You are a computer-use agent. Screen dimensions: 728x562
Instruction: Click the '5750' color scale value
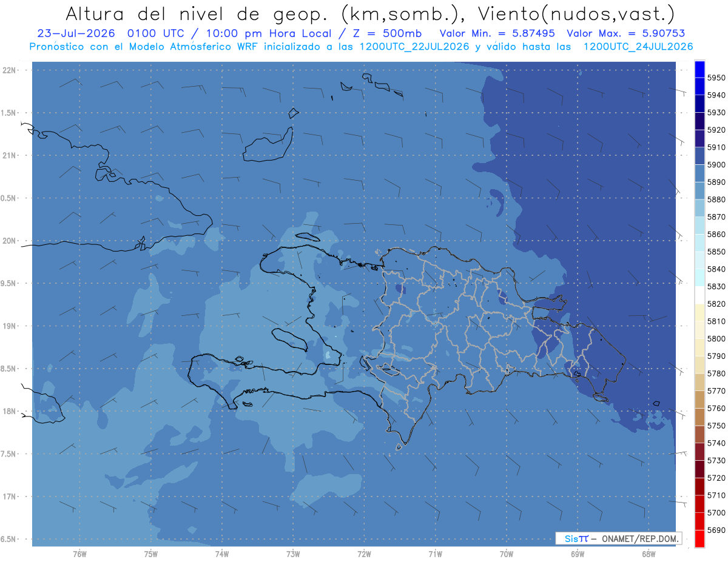tap(716, 426)
